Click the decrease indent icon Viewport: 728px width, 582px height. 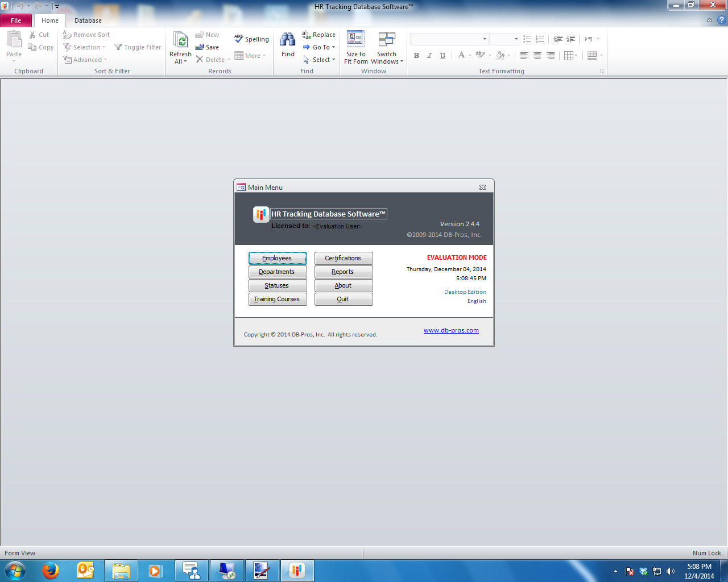click(x=558, y=39)
